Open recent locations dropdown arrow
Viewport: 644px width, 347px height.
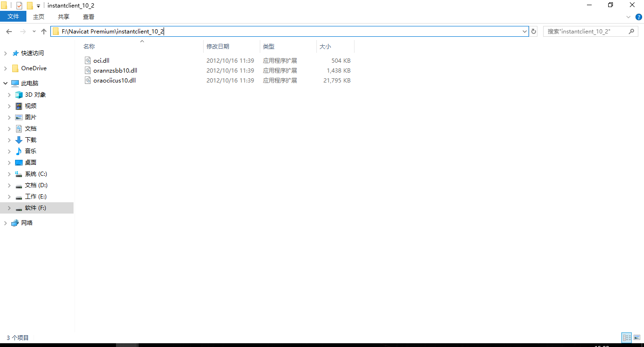pos(34,32)
